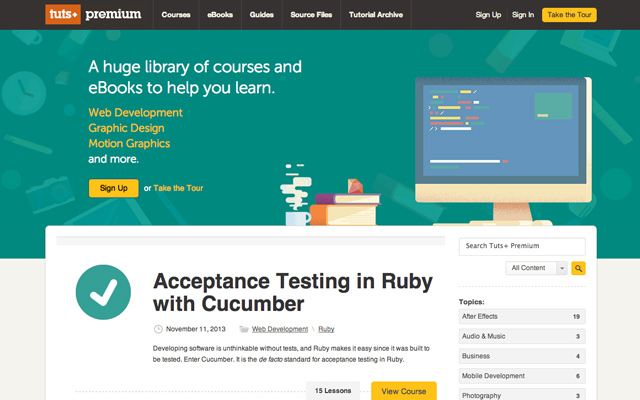Image resolution: width=640 pixels, height=400 pixels.
Task: Open the Guides menu
Action: tap(262, 15)
